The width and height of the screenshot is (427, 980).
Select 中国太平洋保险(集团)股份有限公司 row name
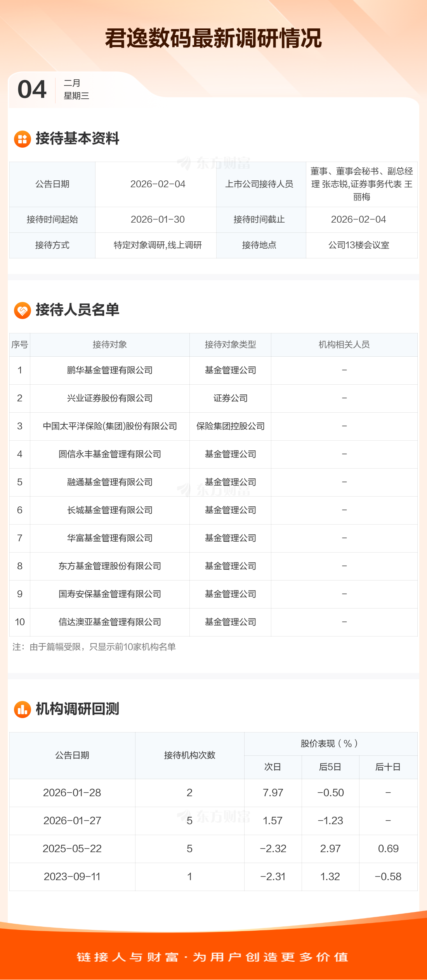110,426
